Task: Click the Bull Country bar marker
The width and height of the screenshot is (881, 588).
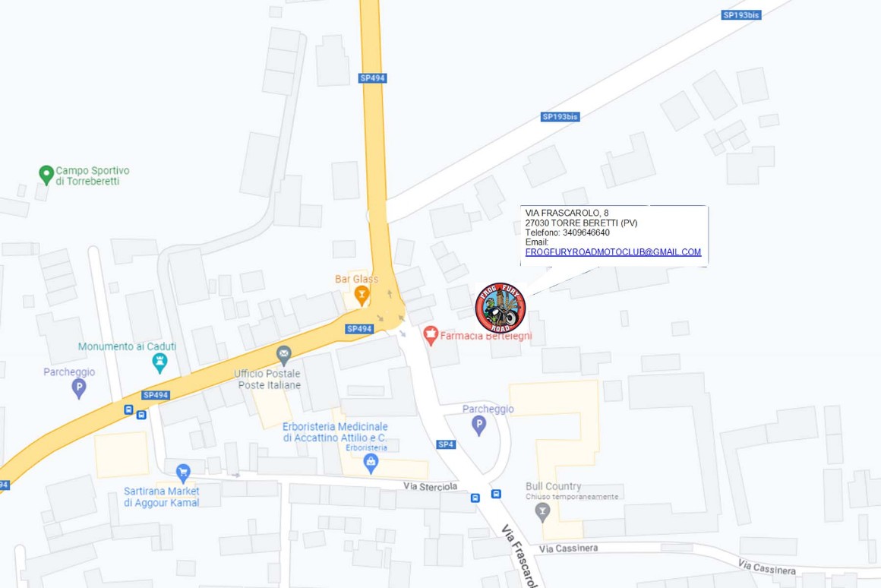Action: pos(542,513)
